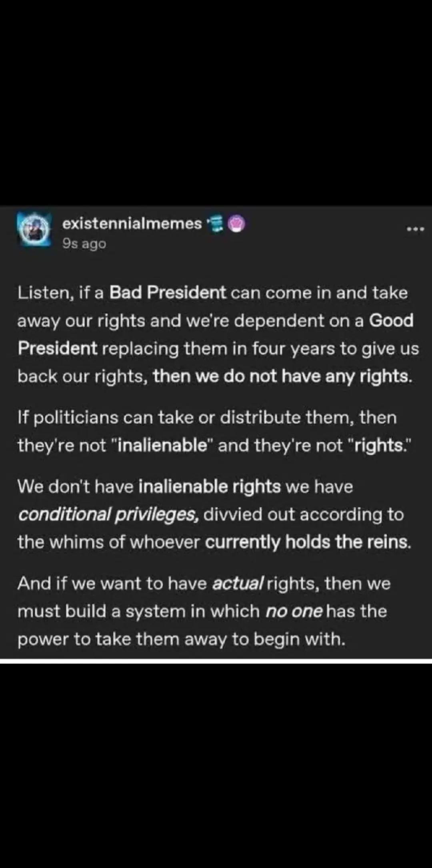The width and height of the screenshot is (432, 868).
Task: Click the bold phrase 'inalienable rights'
Action: click(210, 486)
